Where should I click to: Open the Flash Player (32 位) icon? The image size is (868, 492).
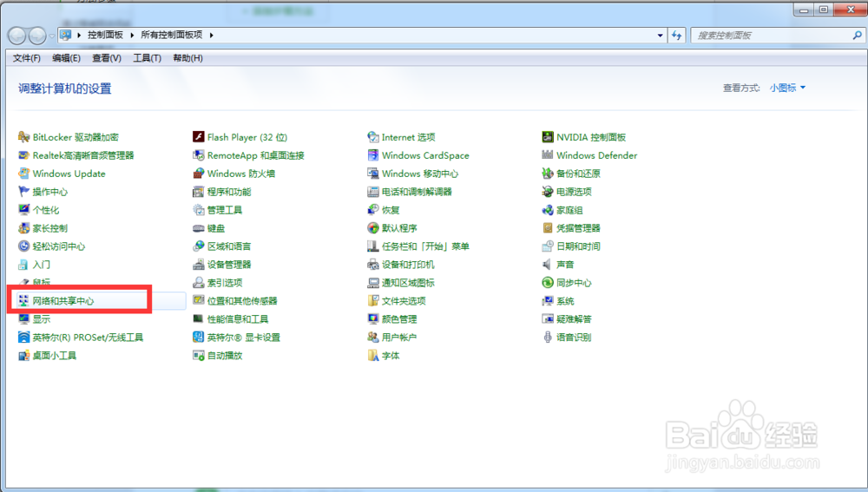point(199,137)
